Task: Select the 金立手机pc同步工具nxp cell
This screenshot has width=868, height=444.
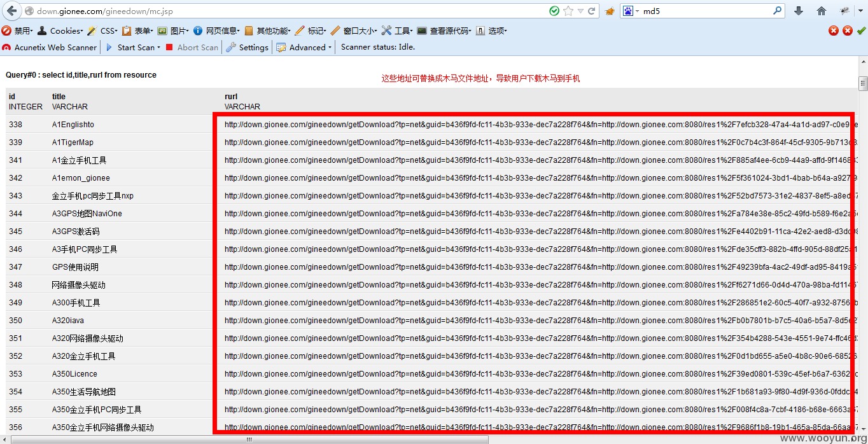Action: (93, 196)
